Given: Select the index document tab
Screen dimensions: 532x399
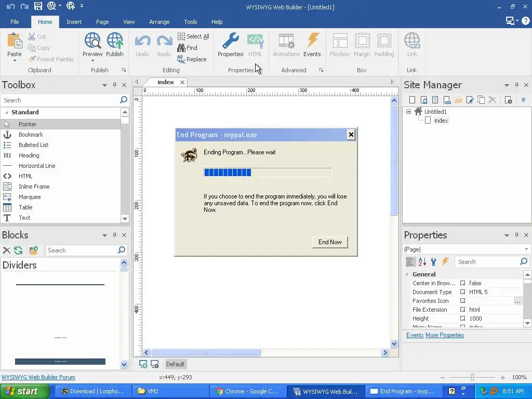Looking at the screenshot, I should point(166,82).
